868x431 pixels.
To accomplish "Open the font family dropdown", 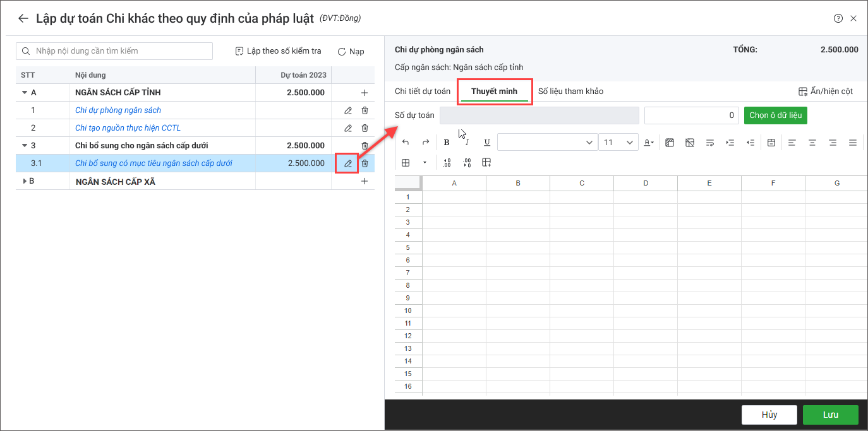I will 547,143.
